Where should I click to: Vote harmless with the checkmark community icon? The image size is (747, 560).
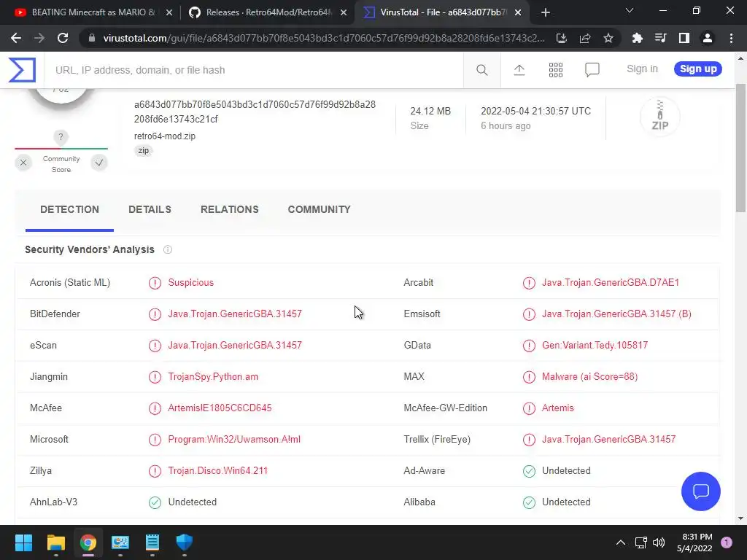pyautogui.click(x=99, y=163)
